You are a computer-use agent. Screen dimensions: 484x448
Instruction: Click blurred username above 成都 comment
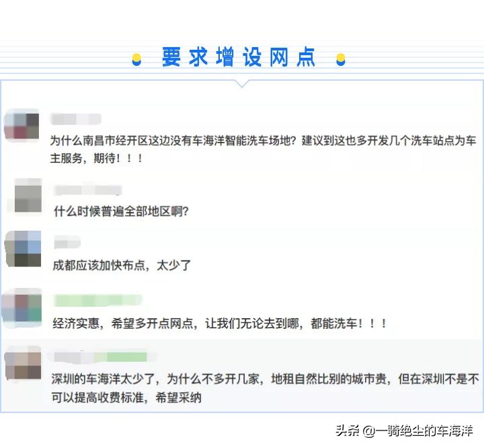67,242
